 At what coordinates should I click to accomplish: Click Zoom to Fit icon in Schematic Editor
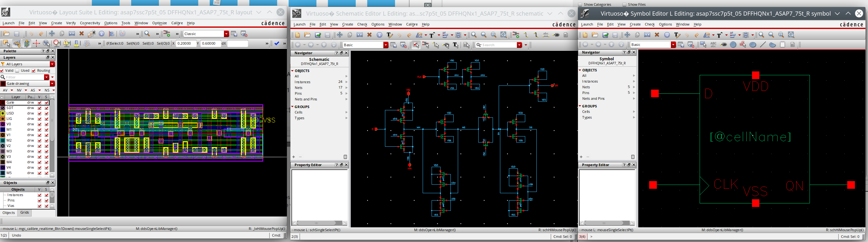pyautogui.click(x=494, y=35)
